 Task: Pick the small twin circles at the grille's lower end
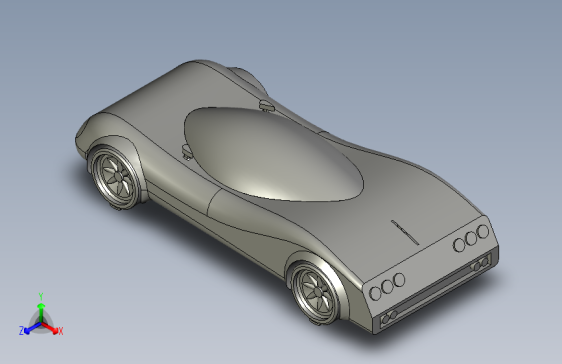[389, 317]
